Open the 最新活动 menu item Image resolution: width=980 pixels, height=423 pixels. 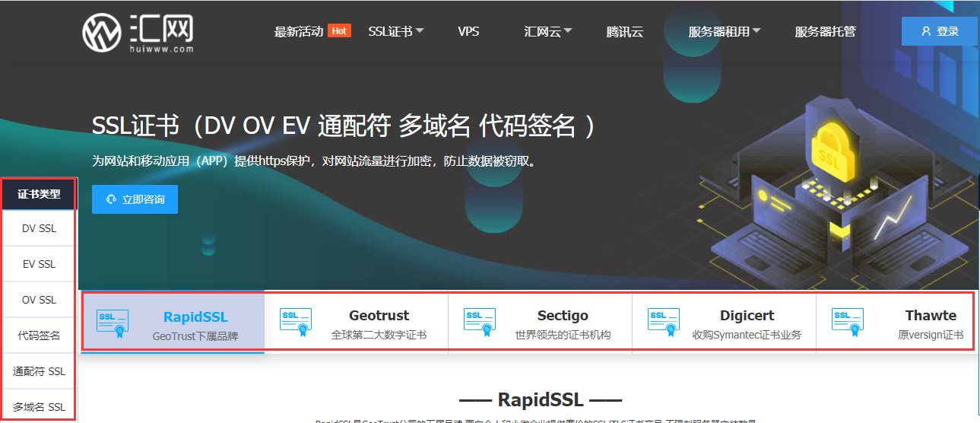point(299,32)
